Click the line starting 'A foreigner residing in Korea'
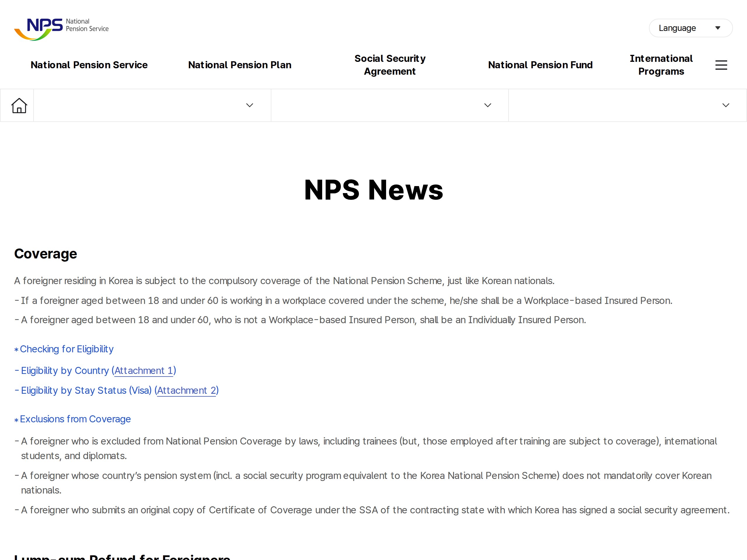Screen dimensions: 747x560 pos(284,281)
